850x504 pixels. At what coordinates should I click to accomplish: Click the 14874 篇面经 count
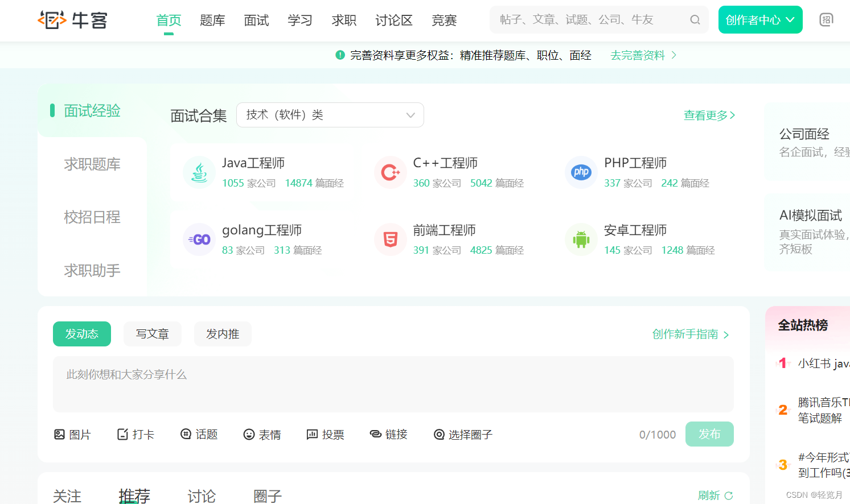coord(314,183)
